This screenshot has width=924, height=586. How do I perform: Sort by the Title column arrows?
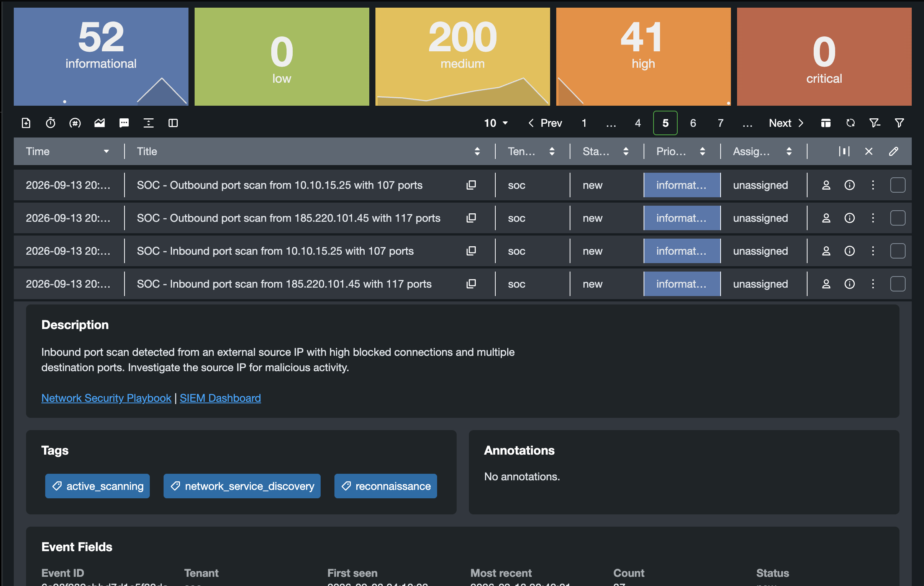(477, 151)
